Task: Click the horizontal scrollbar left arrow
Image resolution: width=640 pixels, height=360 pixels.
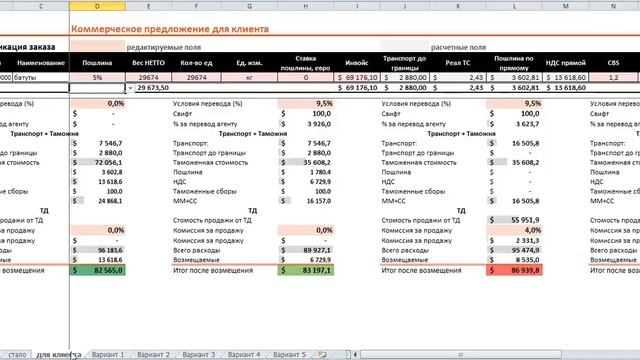Action: 356,354
